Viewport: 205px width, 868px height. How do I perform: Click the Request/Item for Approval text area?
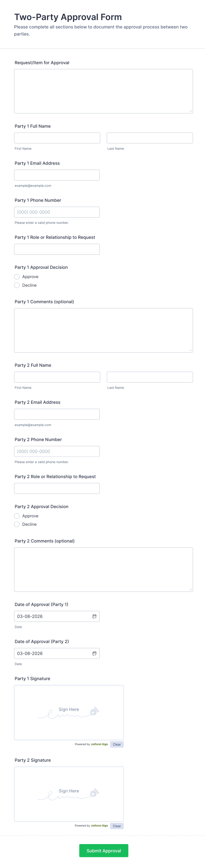pos(103,91)
